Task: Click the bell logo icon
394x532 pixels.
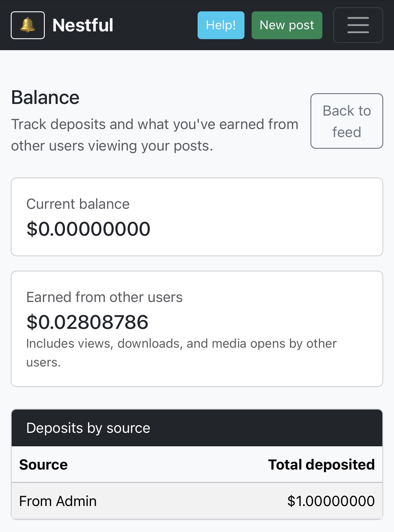Action: tap(28, 25)
